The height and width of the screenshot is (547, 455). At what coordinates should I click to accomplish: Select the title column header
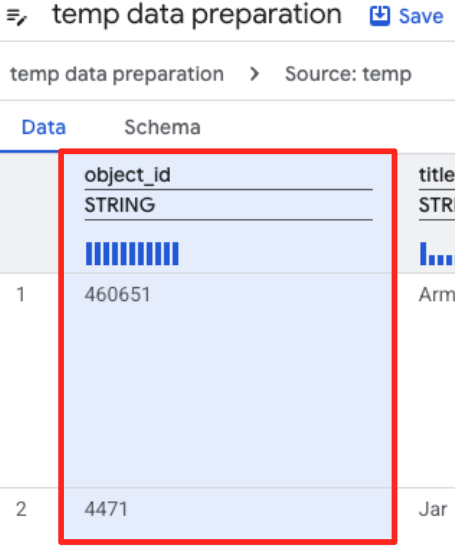[437, 175]
